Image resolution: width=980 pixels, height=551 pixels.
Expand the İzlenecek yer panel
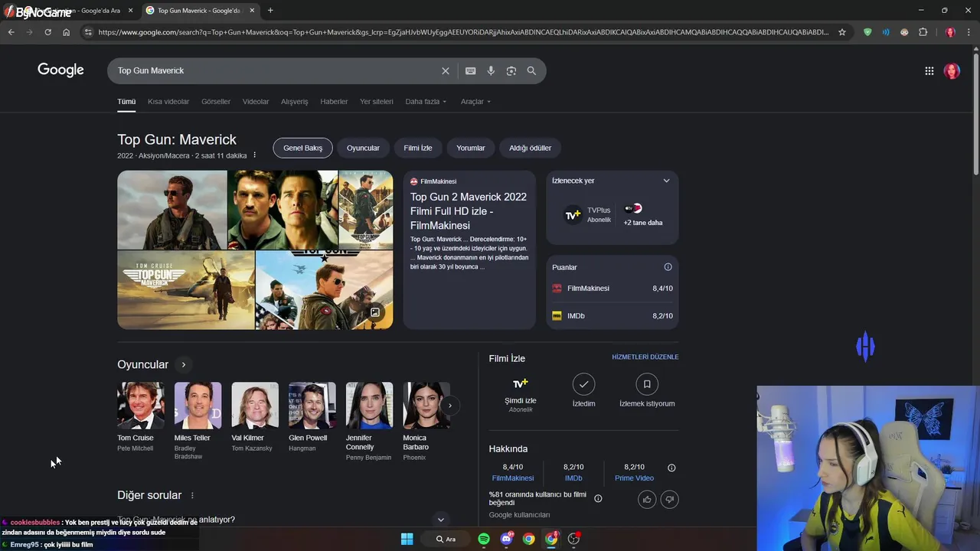tap(666, 181)
